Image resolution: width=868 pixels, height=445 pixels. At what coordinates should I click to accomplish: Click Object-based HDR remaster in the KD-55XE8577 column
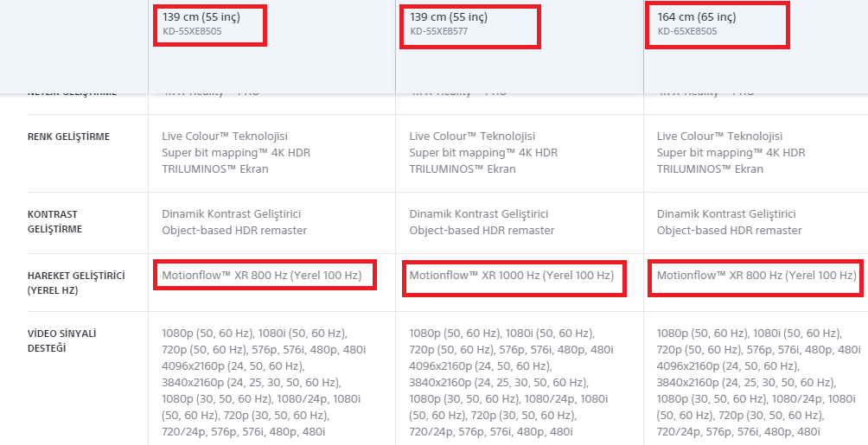(x=482, y=231)
